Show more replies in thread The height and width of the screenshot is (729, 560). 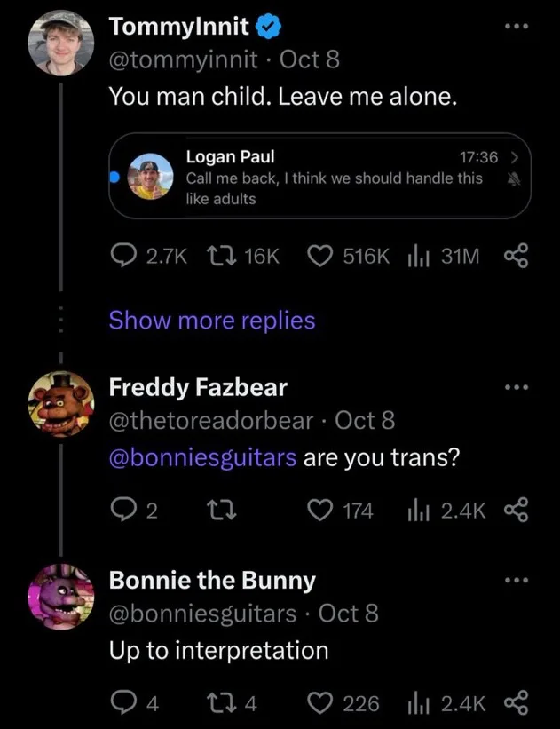[211, 320]
